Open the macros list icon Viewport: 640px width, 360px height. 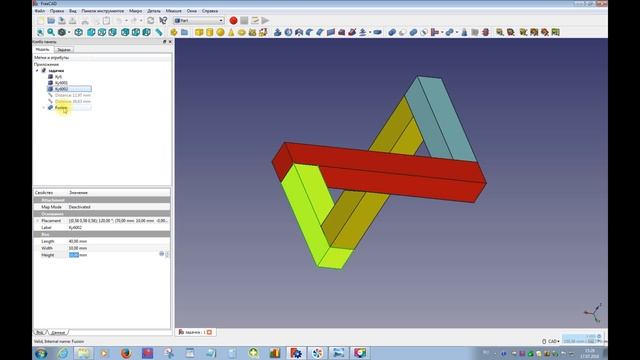pyautogui.click(x=255, y=20)
